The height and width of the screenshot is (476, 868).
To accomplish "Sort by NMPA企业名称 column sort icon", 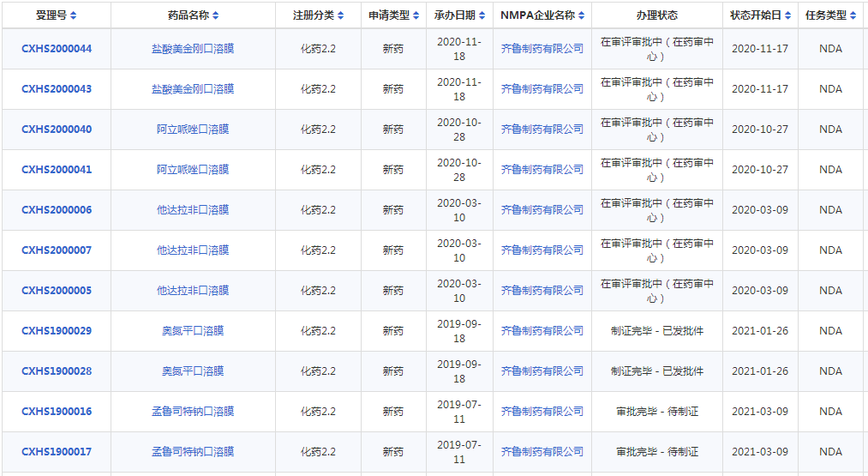I will tap(581, 15).
